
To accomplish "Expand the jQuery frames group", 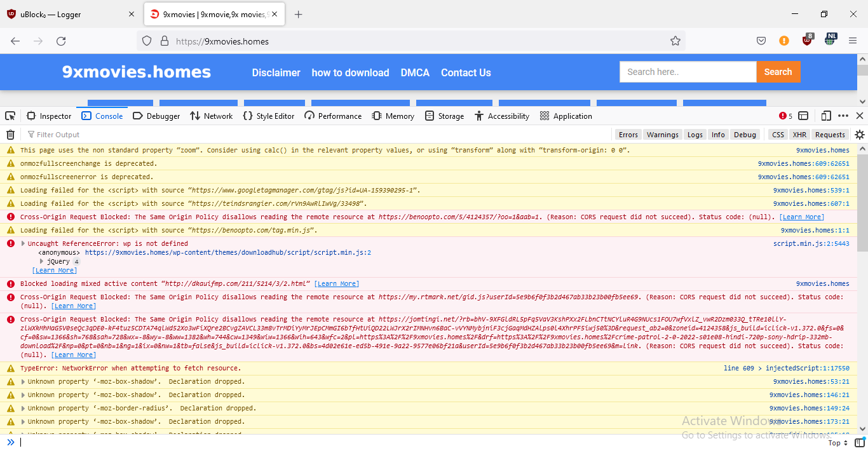I will pos(42,261).
